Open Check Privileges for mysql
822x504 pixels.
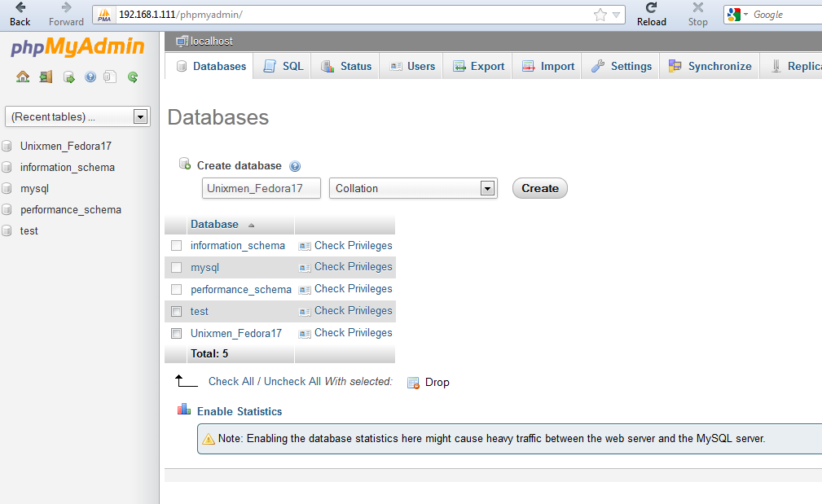click(354, 267)
